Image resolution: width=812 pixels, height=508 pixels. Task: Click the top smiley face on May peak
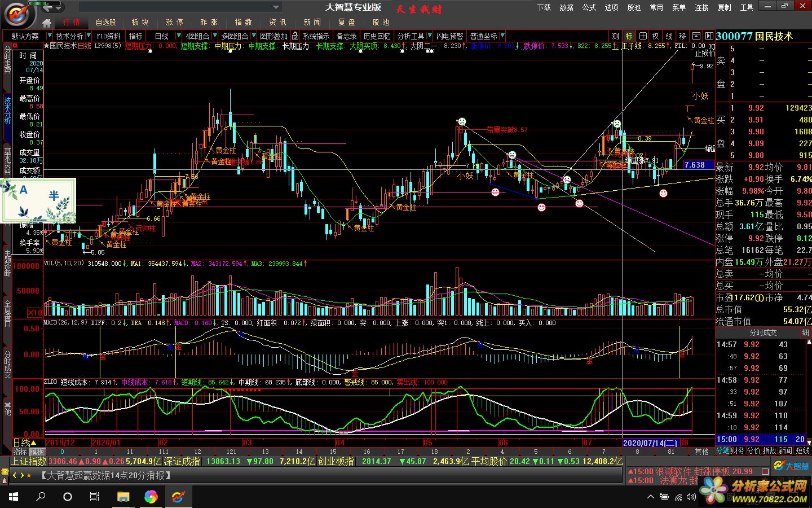tap(462, 121)
